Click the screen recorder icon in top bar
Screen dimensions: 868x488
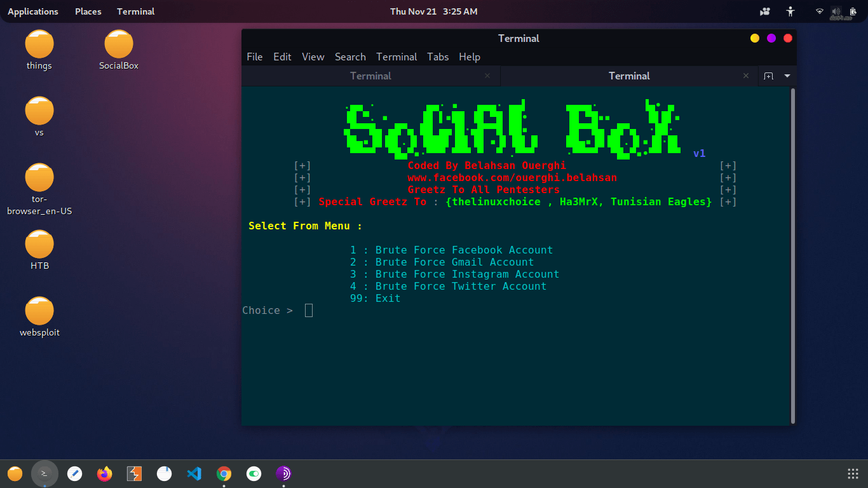pyautogui.click(x=765, y=11)
